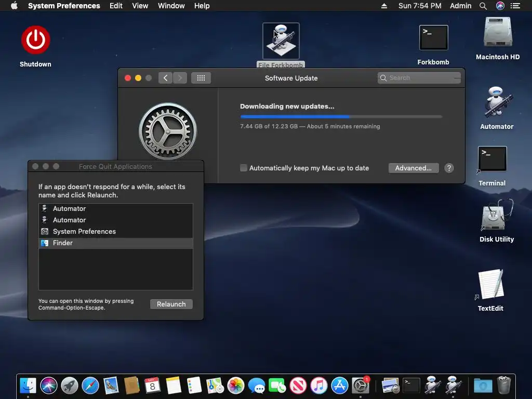Open the Software Update help question mark
The width and height of the screenshot is (532, 399).
(x=449, y=168)
